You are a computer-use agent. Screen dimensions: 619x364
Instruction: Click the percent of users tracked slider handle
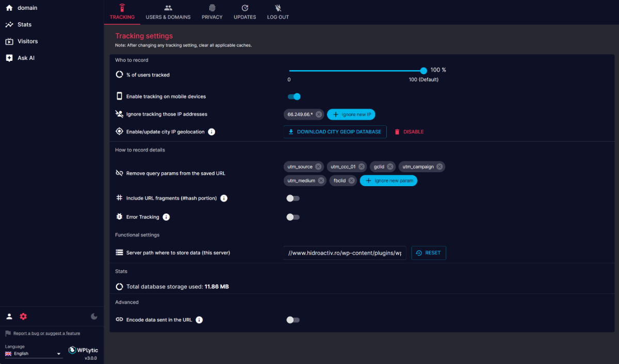click(x=423, y=71)
